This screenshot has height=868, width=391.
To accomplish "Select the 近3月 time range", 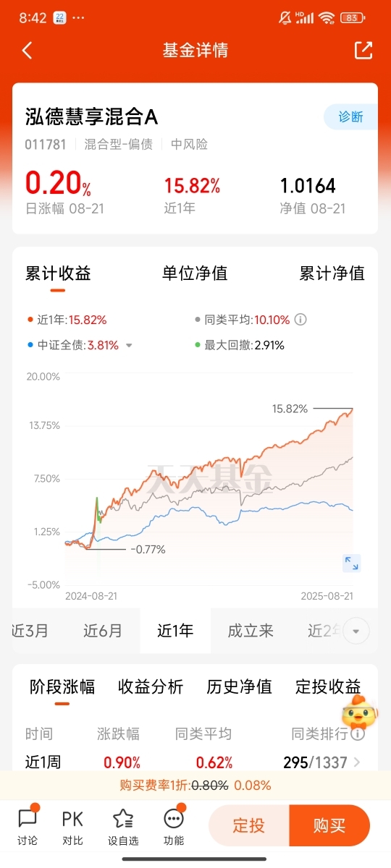I will 30,631.
